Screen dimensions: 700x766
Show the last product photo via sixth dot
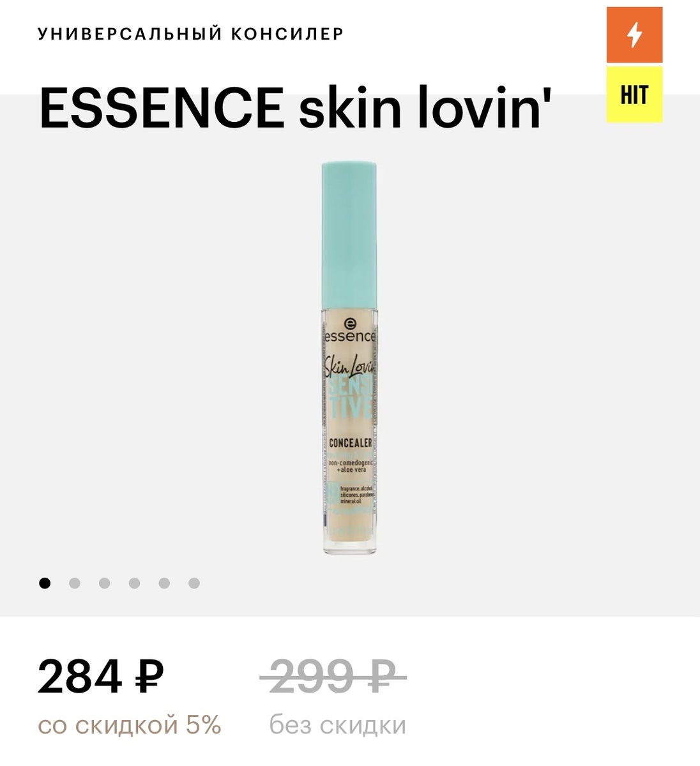(194, 583)
